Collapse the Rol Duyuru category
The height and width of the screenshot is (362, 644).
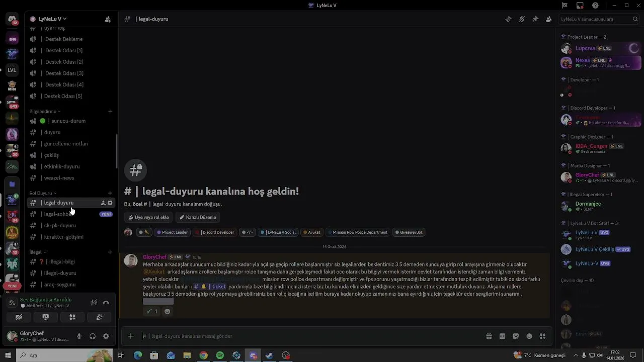point(43,193)
